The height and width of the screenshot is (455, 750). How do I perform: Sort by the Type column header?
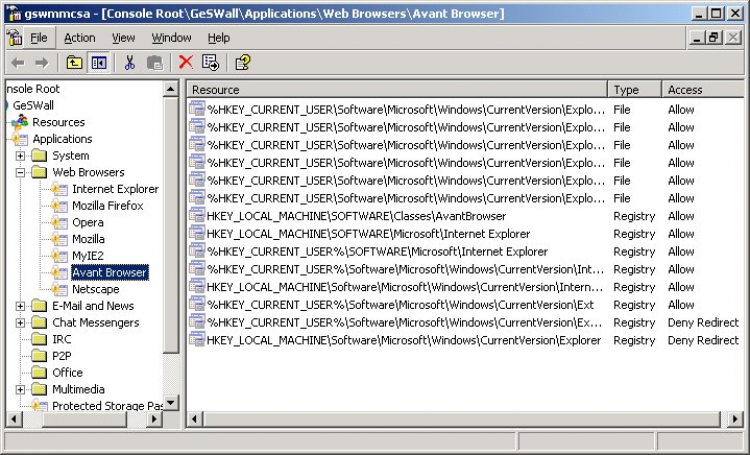coord(634,89)
